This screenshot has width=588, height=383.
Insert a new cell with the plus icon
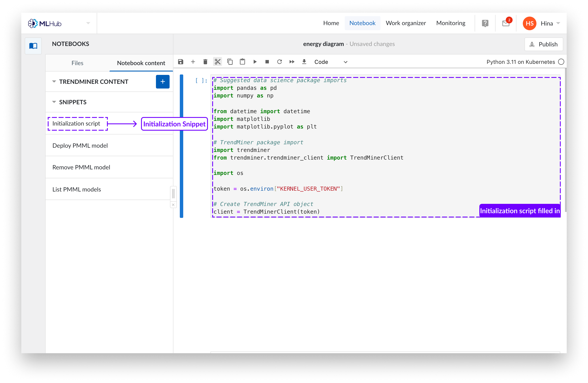193,62
